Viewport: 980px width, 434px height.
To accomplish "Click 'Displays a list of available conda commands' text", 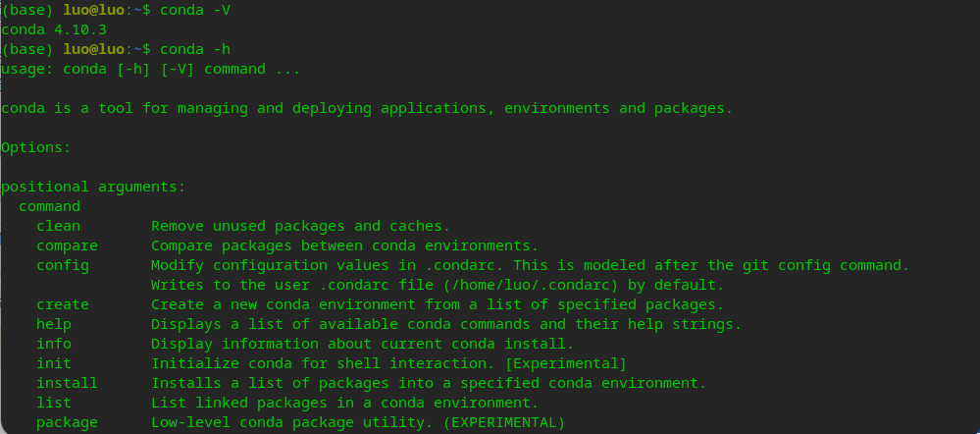I will 446,324.
